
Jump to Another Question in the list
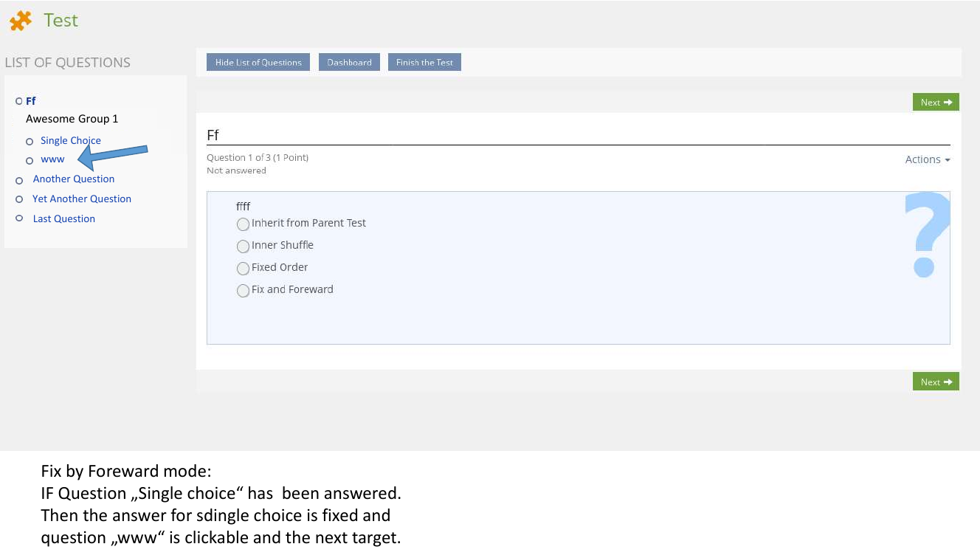click(x=74, y=179)
